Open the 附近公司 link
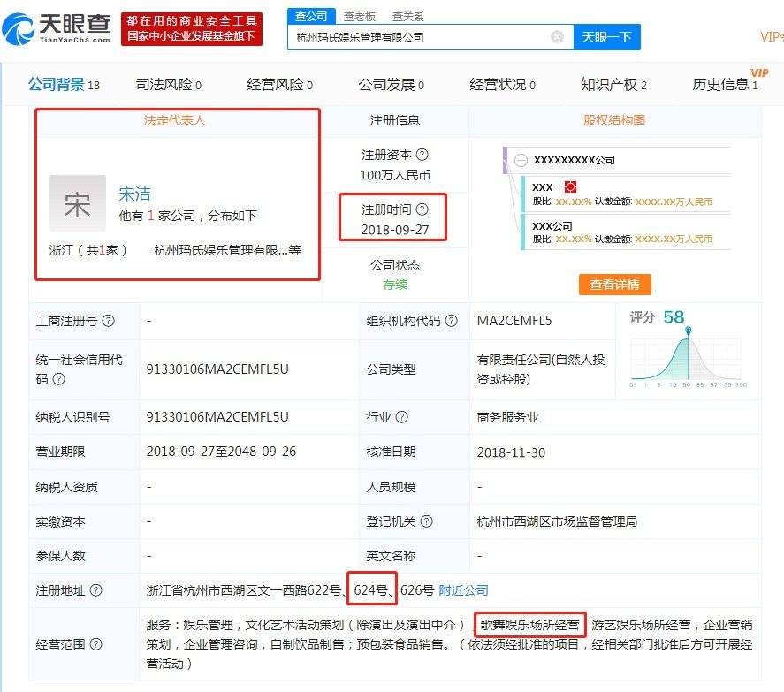 tap(463, 590)
